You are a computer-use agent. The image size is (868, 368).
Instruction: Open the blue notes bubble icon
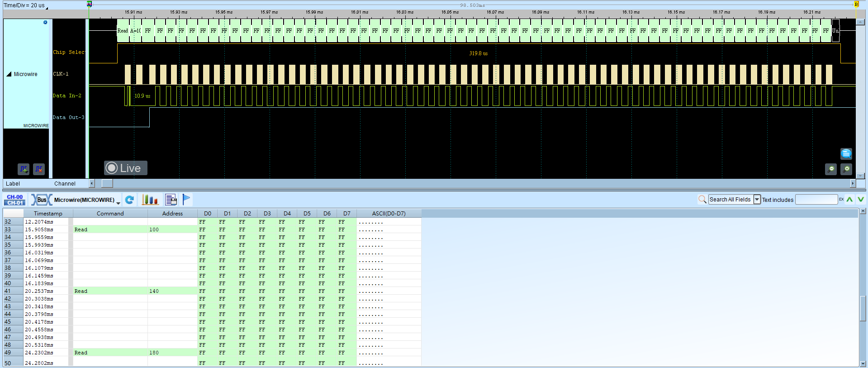(x=846, y=154)
